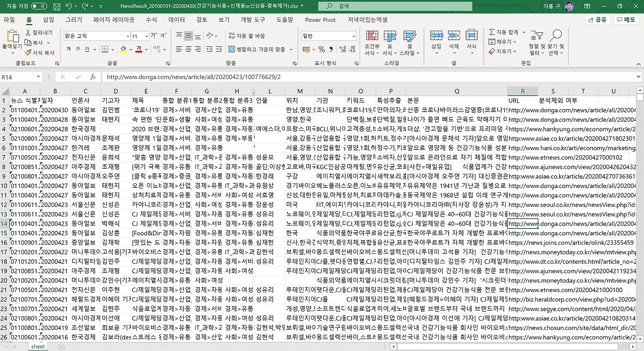The height and width of the screenshot is (351, 644).
Task: Select the Format Painter icon
Action: click(27, 53)
